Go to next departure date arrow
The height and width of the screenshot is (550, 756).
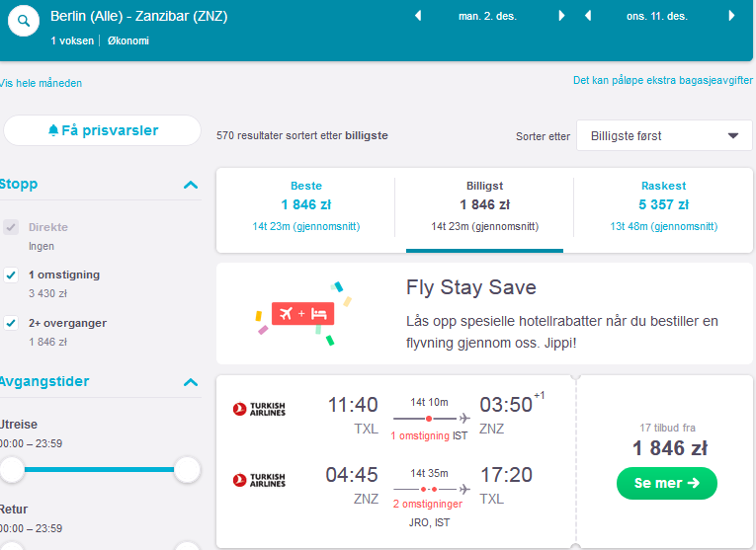(x=561, y=16)
